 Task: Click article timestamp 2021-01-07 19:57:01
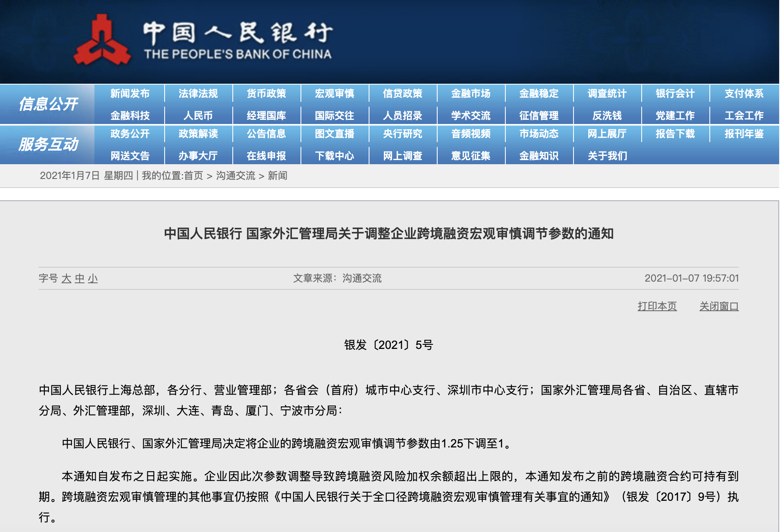tap(691, 278)
